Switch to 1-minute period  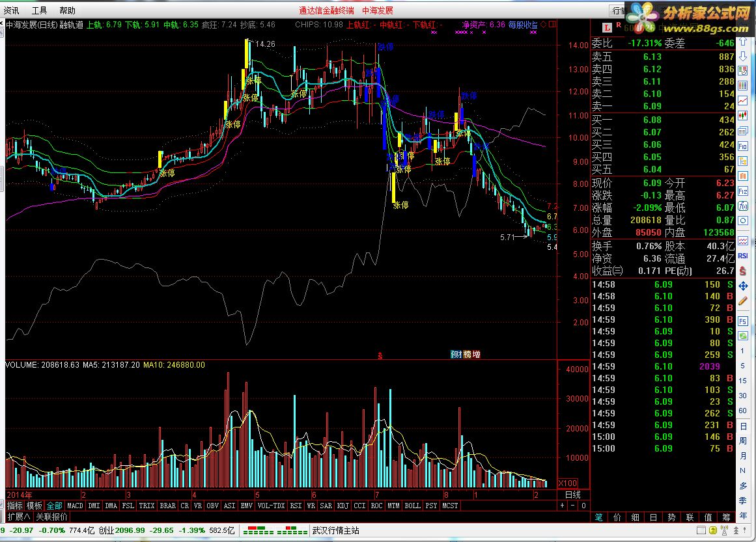click(x=743, y=351)
